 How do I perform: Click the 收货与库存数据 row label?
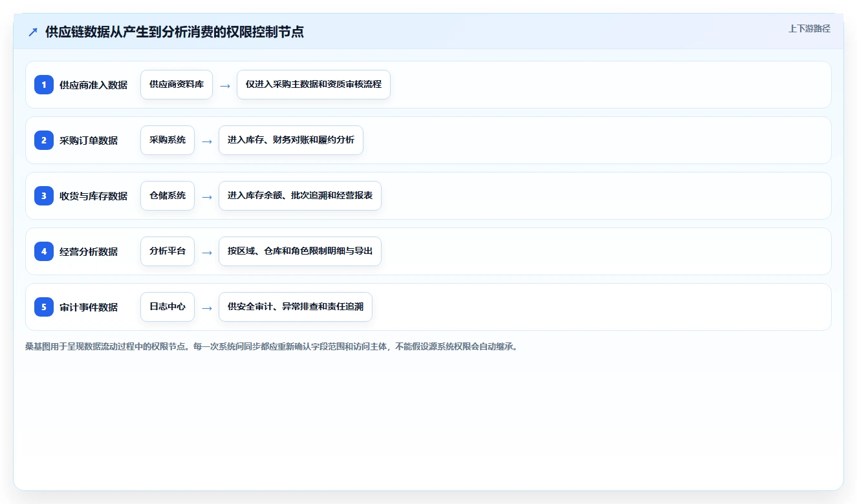tap(93, 196)
